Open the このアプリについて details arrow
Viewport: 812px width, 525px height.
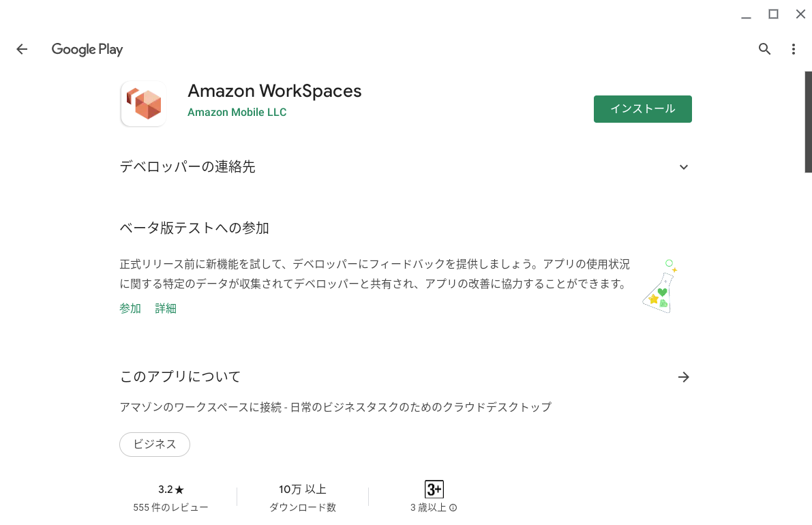coord(683,376)
